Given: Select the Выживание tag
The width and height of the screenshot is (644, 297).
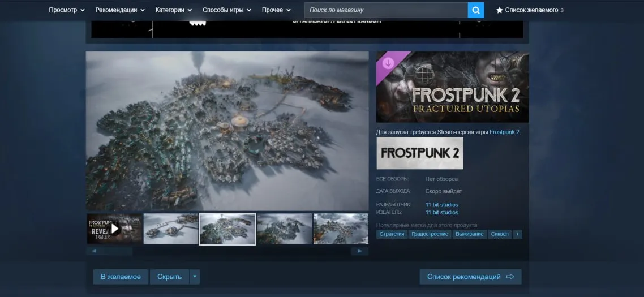Looking at the screenshot, I should tap(470, 234).
